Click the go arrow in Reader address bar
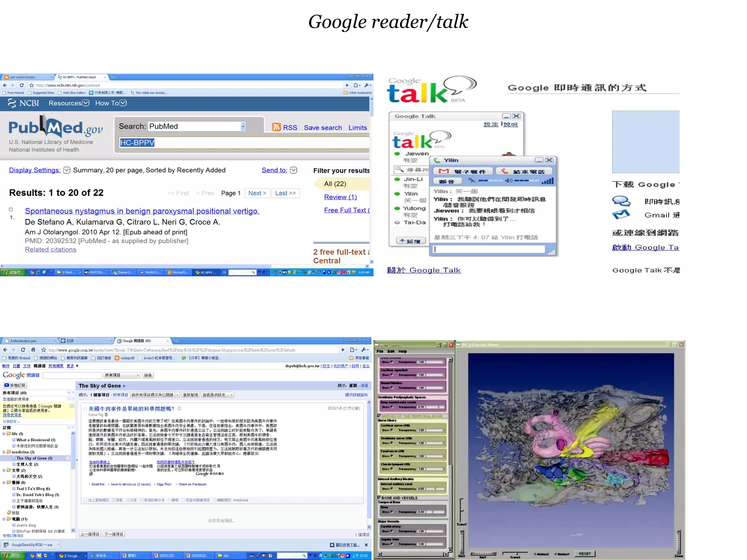The image size is (747, 560). click(343, 350)
